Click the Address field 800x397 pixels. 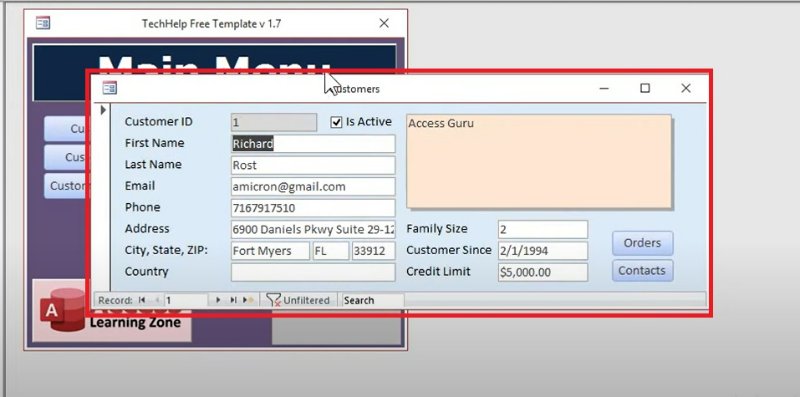click(313, 230)
